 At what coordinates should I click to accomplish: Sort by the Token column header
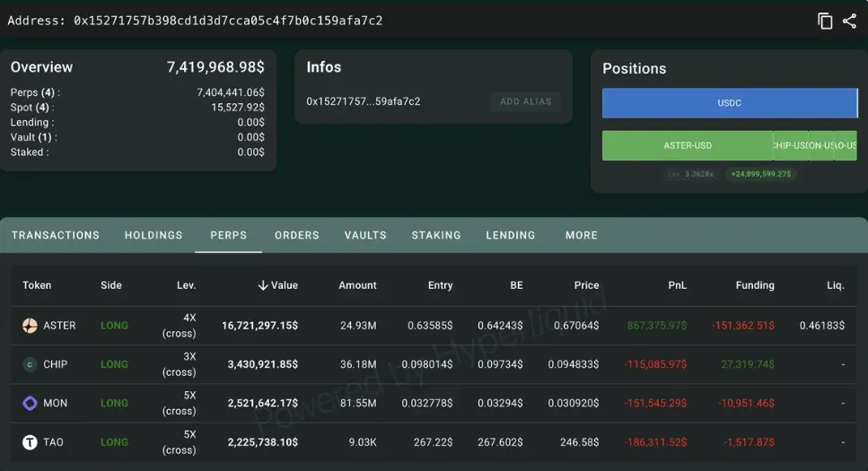click(37, 285)
